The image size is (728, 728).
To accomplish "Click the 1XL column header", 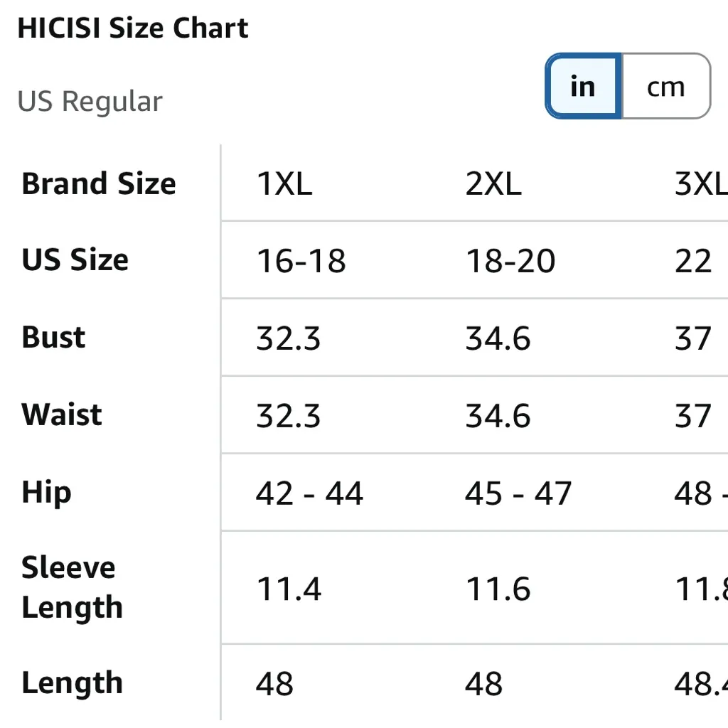I will click(284, 184).
